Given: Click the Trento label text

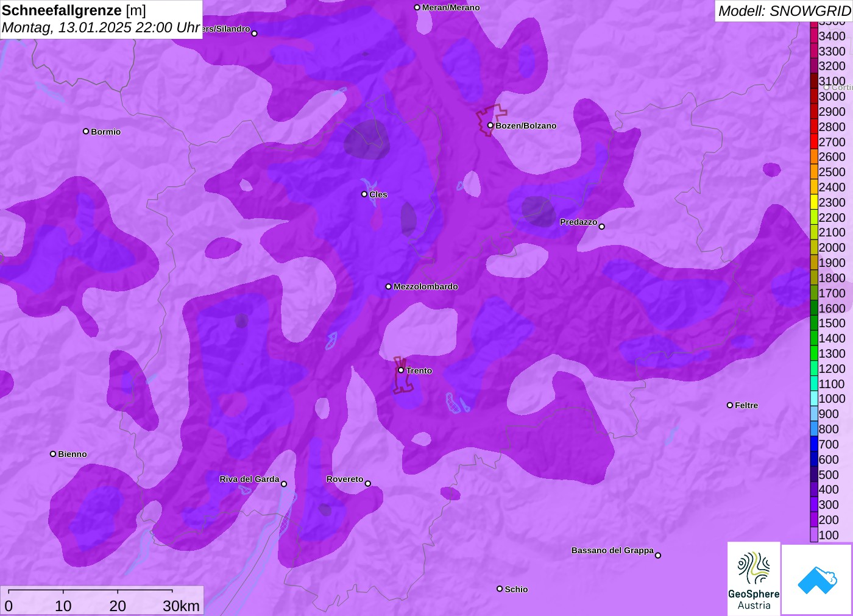Looking at the screenshot, I should click(419, 370).
